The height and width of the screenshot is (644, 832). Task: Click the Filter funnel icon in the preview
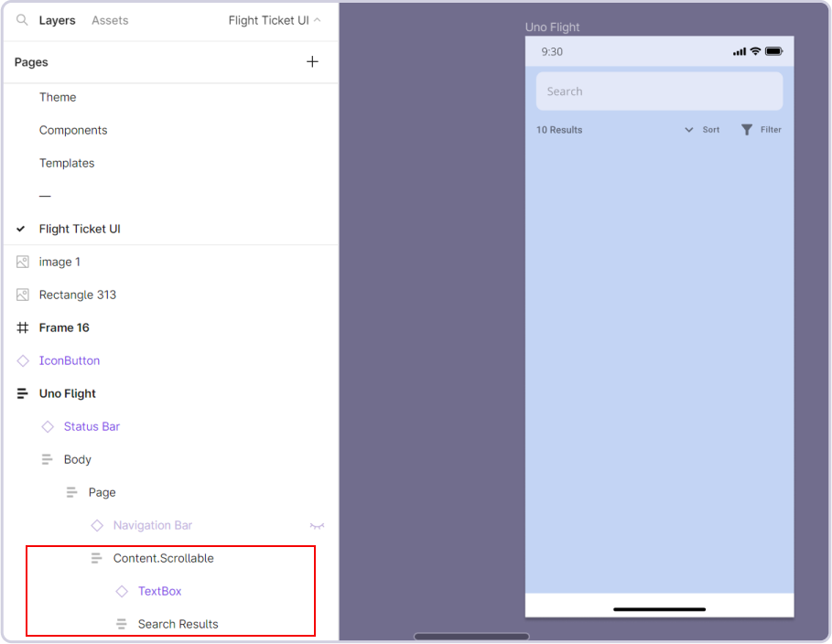(746, 129)
